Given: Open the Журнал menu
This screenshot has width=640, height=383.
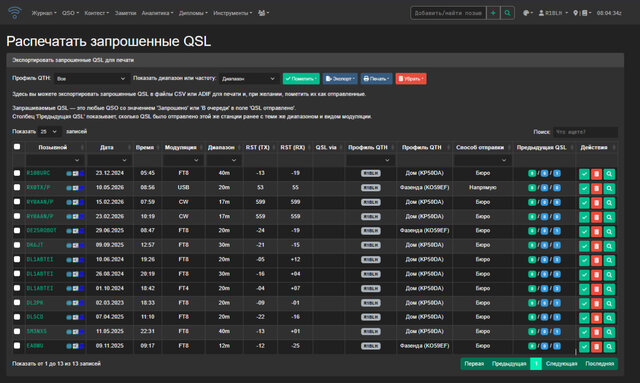Looking at the screenshot, I should coord(44,13).
